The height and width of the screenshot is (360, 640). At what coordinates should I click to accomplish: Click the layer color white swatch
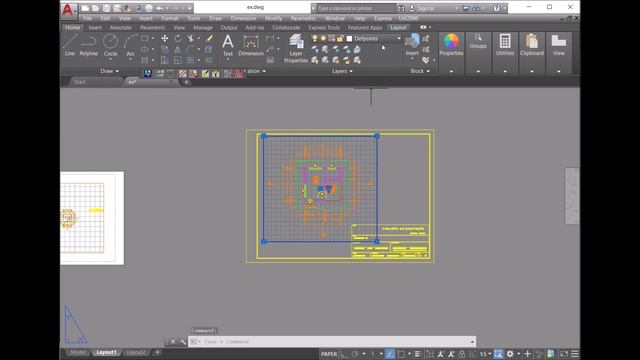pos(349,39)
